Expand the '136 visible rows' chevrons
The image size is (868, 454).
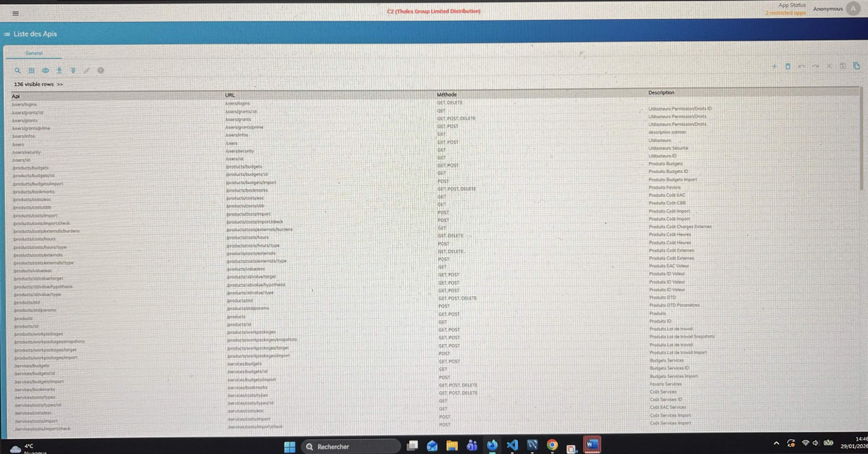coord(60,84)
